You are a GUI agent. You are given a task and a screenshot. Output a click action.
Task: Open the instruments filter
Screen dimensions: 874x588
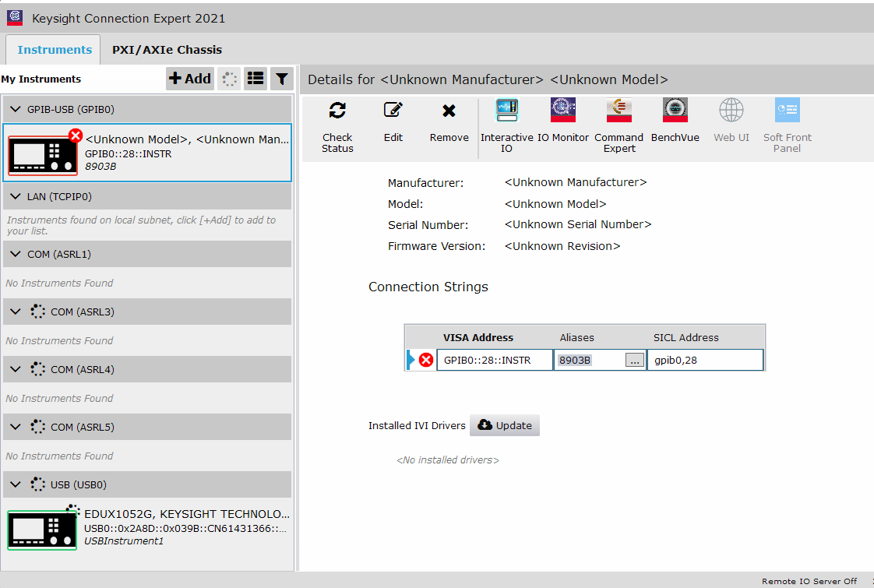coord(282,79)
